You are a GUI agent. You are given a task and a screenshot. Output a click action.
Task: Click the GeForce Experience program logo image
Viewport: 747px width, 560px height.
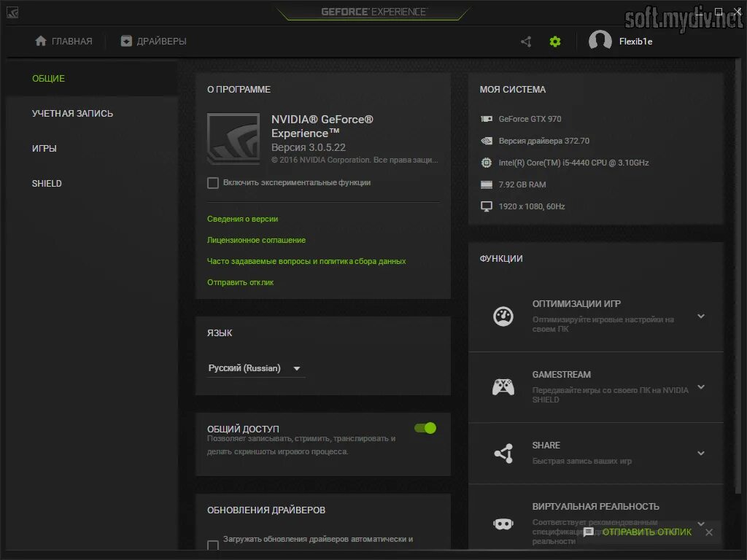tap(233, 139)
